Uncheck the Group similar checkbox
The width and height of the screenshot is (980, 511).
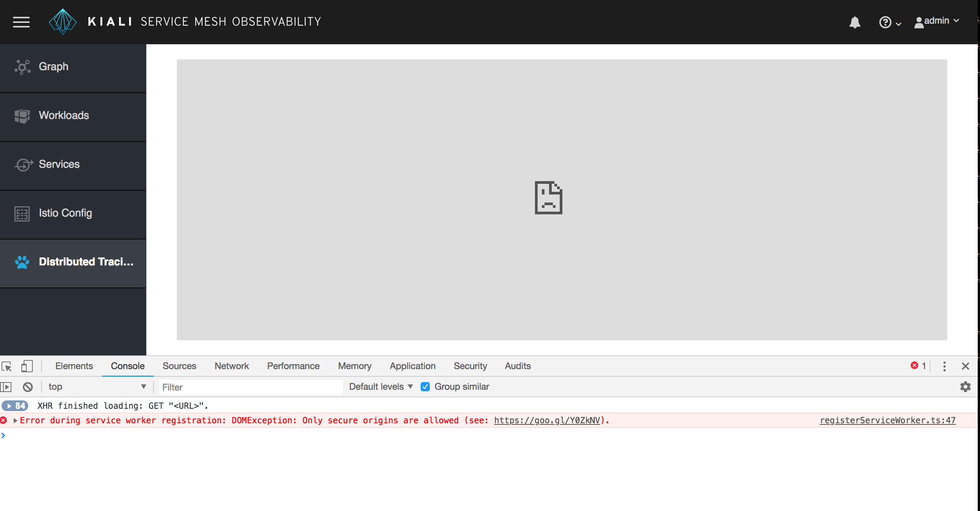(425, 387)
